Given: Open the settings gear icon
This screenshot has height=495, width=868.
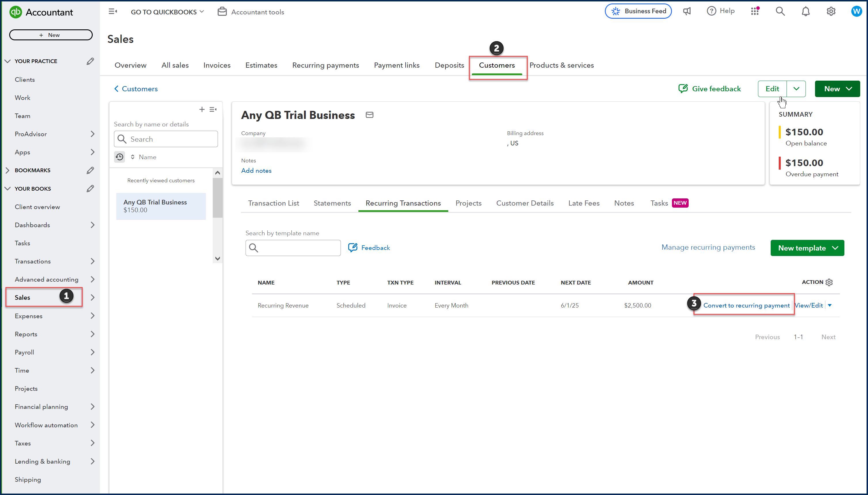Looking at the screenshot, I should 831,11.
